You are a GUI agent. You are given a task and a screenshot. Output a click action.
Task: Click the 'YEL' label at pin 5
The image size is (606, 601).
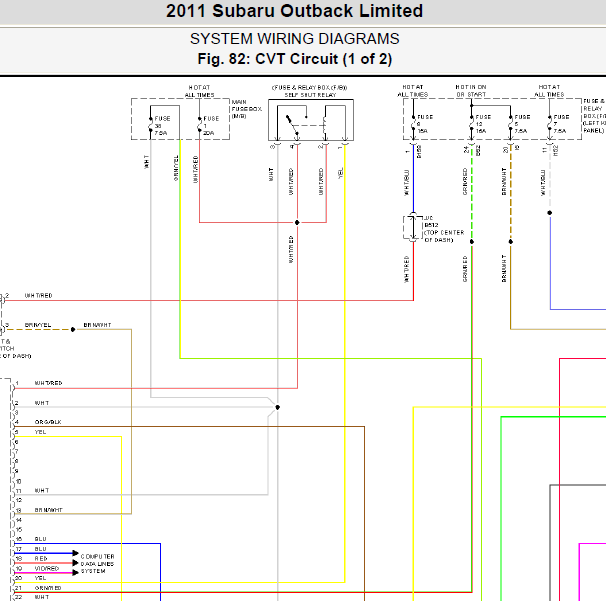(x=40, y=432)
